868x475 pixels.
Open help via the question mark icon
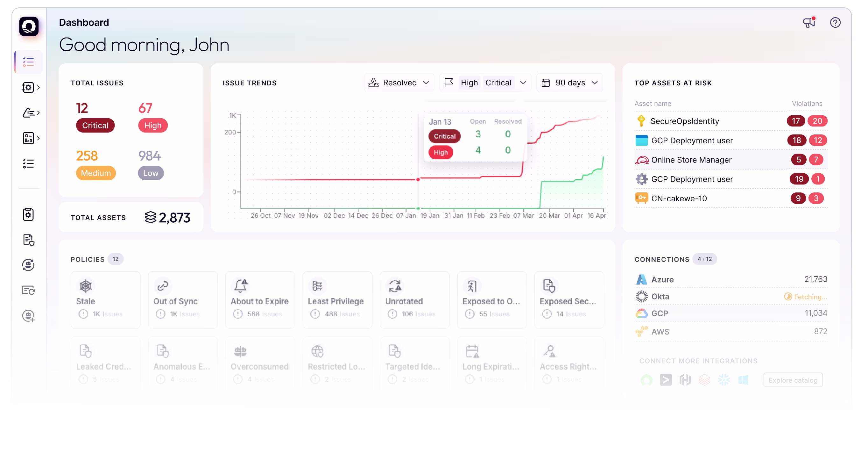coord(835,23)
